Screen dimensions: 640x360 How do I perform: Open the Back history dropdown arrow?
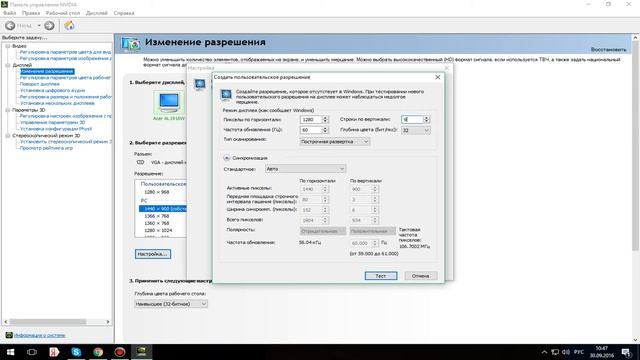[39, 26]
